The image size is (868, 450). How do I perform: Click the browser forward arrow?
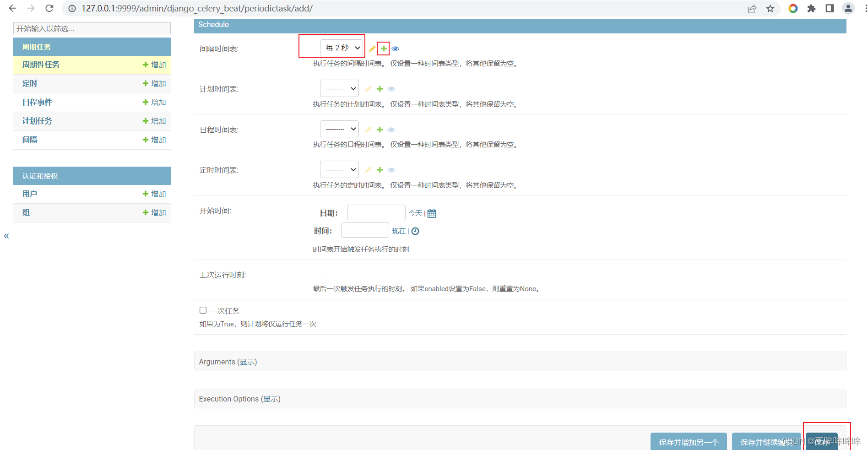(31, 8)
